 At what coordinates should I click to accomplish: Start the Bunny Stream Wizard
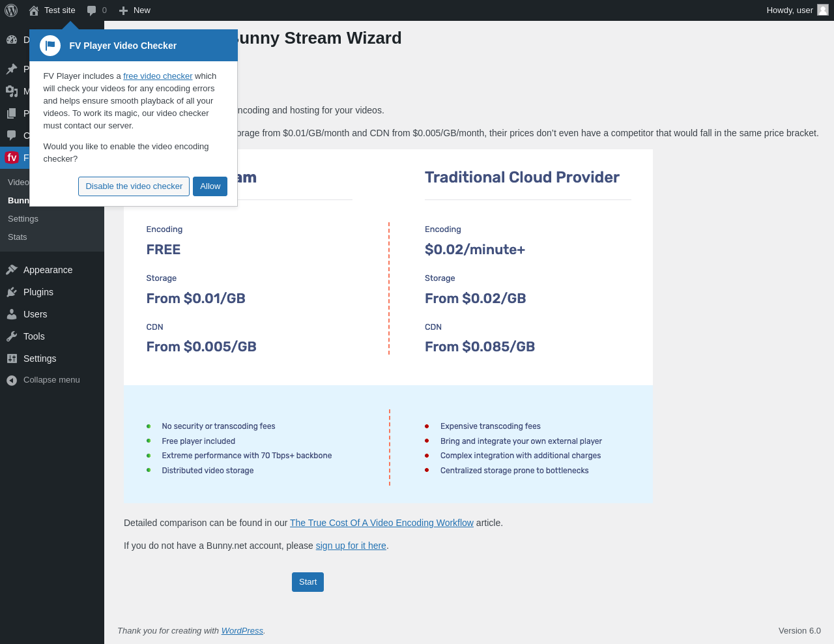pyautogui.click(x=308, y=582)
